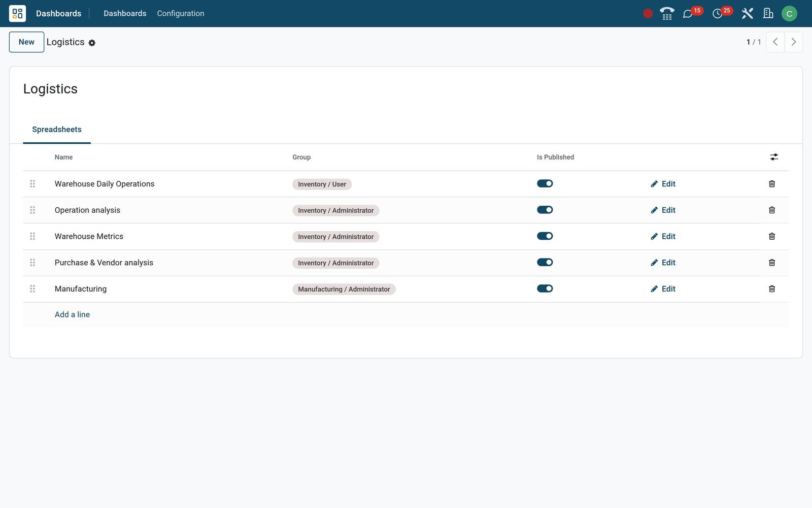Toggle Is Published for Warehouse Daily Operations
The height and width of the screenshot is (508, 812).
545,183
